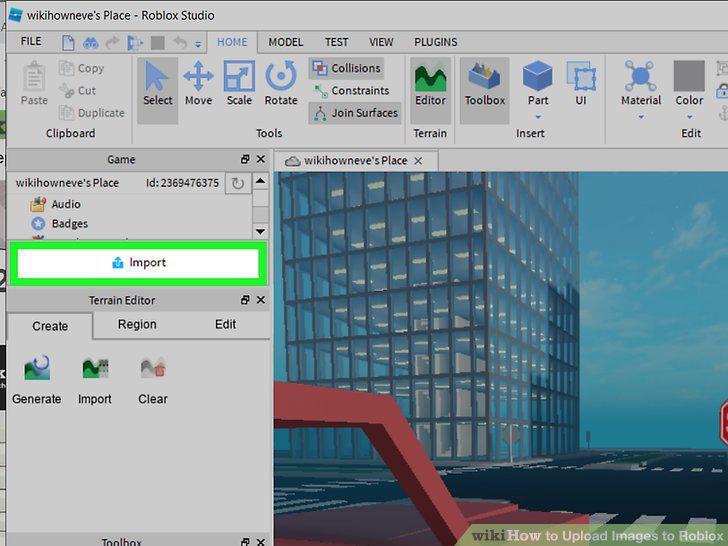The image size is (728, 546).
Task: Open the Toolbox panel button
Action: pyautogui.click(x=485, y=91)
